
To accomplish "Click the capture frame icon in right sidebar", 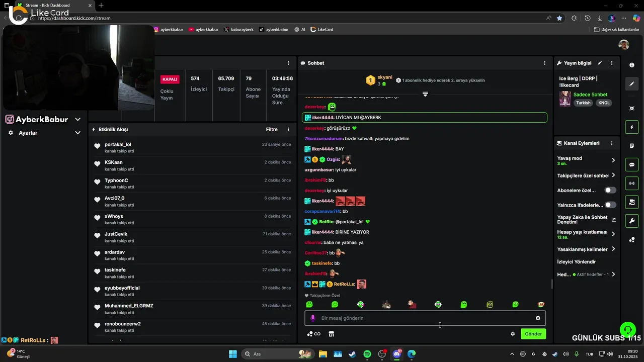I will tap(632, 108).
